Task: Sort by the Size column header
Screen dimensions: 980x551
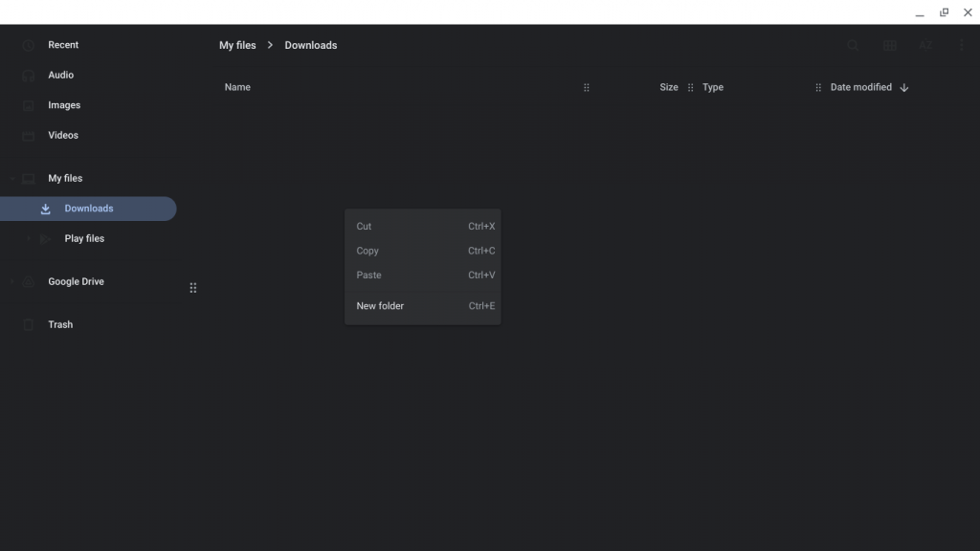Action: [x=669, y=87]
